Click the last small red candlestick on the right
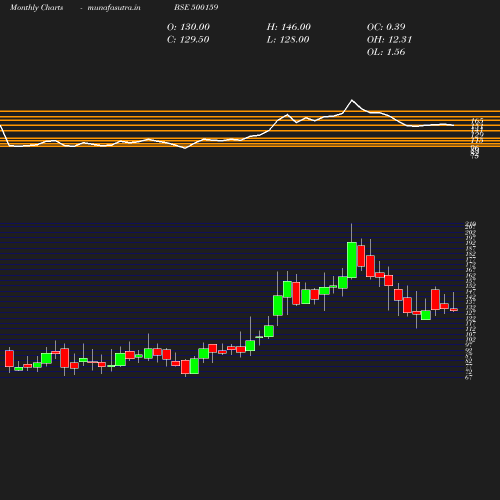Viewport: 500px width, 500px height. [454, 310]
